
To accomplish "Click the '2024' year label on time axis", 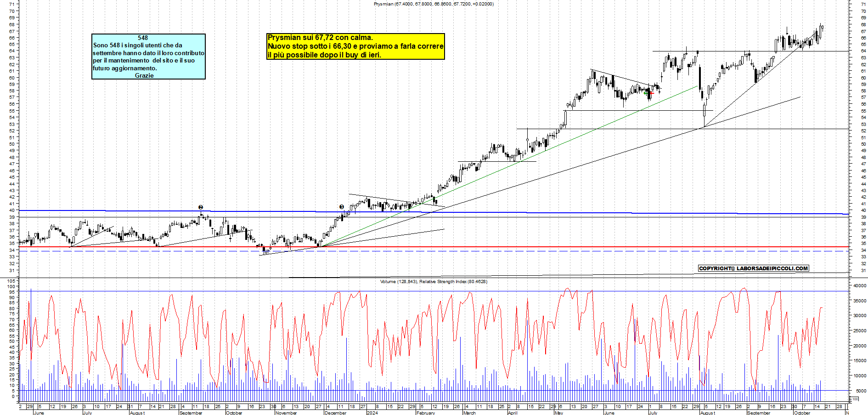I will point(372,413).
